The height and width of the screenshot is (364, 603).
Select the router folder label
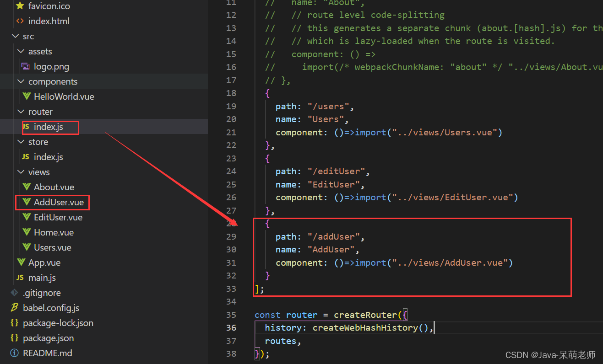pyautogui.click(x=40, y=112)
